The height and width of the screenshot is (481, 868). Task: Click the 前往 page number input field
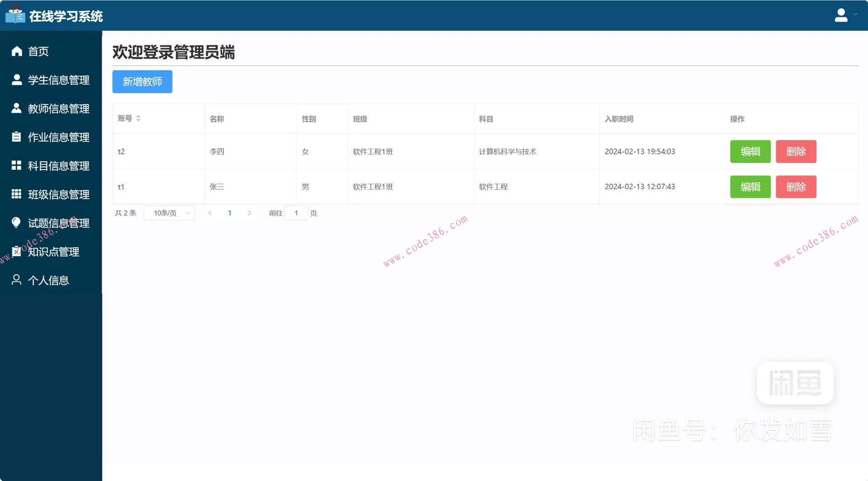[x=296, y=213]
